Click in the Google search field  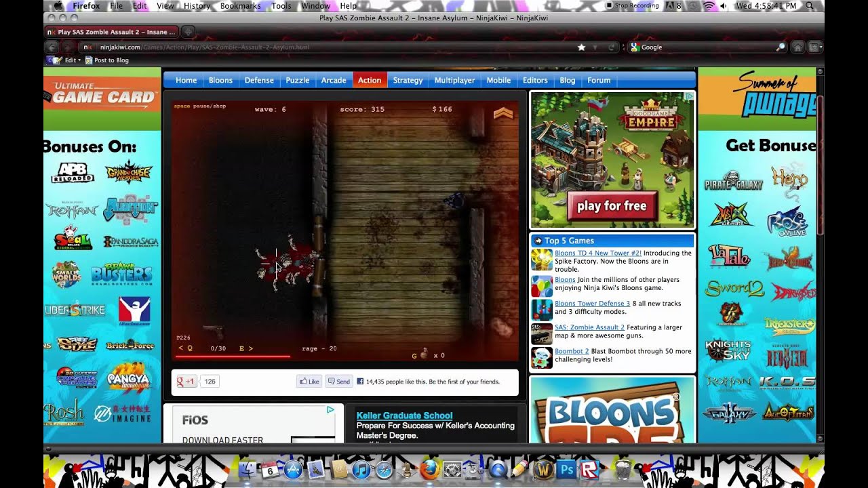pos(707,47)
